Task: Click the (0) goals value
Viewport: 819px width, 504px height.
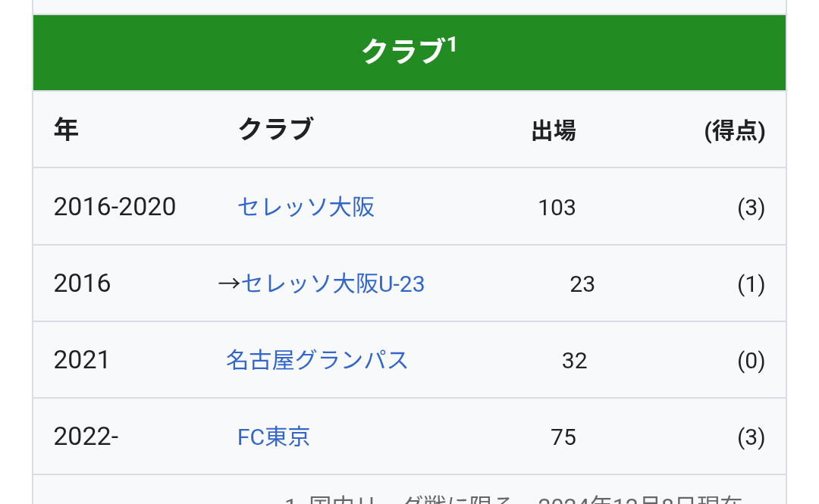Action: 751,361
